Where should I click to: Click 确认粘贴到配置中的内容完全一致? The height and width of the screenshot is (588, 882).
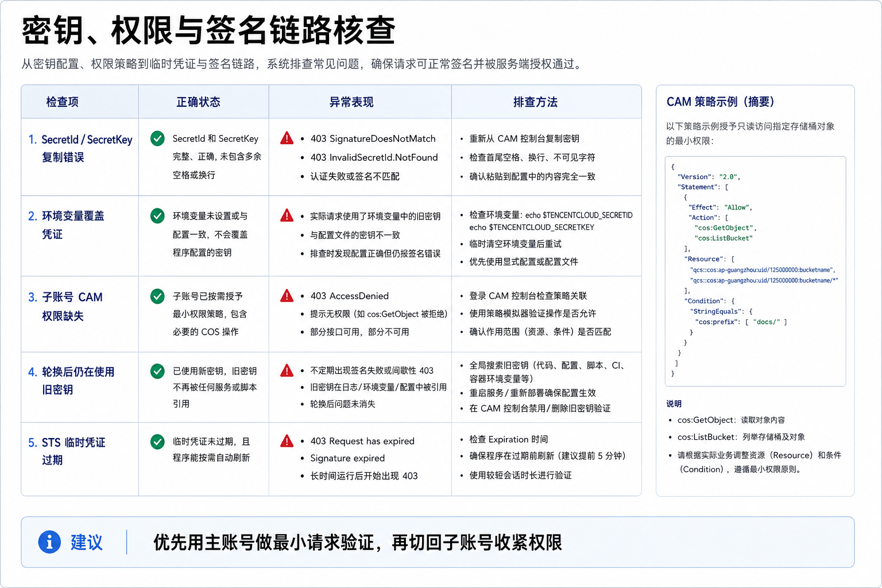(x=532, y=176)
